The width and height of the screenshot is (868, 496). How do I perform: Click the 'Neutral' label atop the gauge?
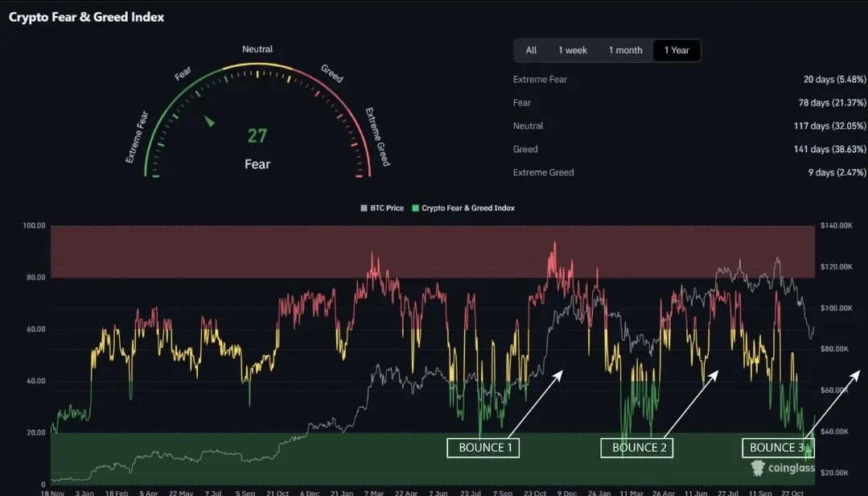pyautogui.click(x=257, y=49)
